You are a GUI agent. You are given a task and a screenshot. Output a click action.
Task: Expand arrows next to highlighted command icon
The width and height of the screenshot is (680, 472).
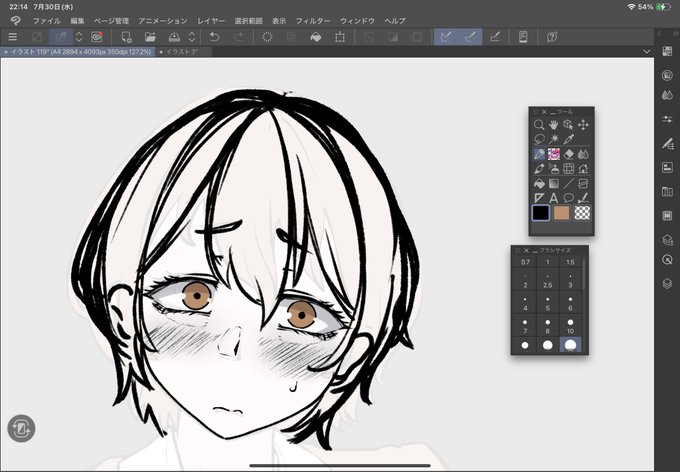coord(78,37)
